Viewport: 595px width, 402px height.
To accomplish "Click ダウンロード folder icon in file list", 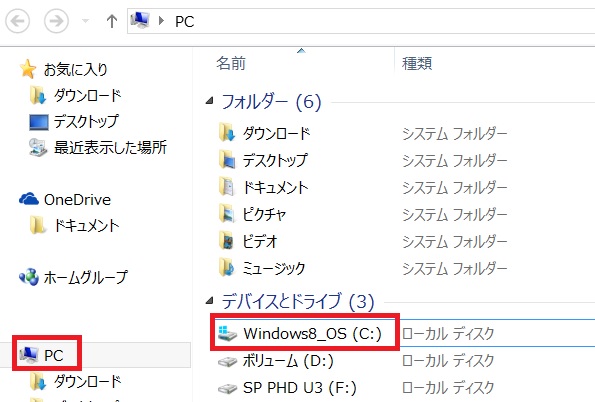I will pyautogui.click(x=227, y=132).
